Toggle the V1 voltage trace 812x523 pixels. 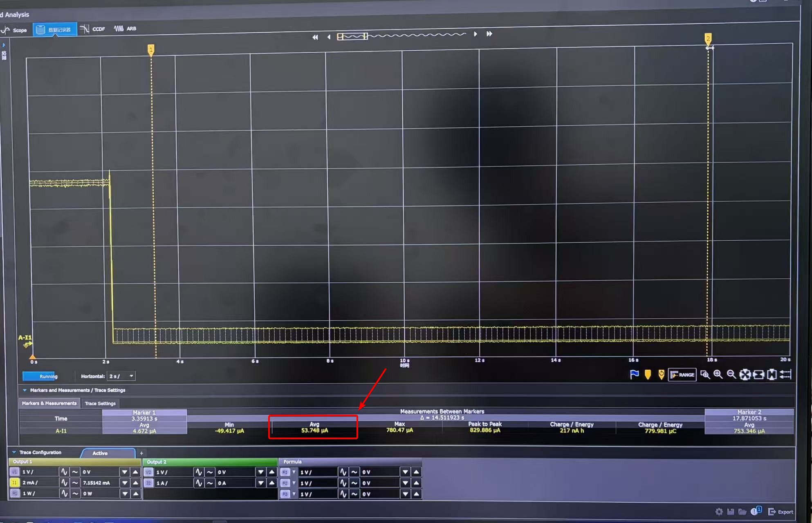[15, 472]
